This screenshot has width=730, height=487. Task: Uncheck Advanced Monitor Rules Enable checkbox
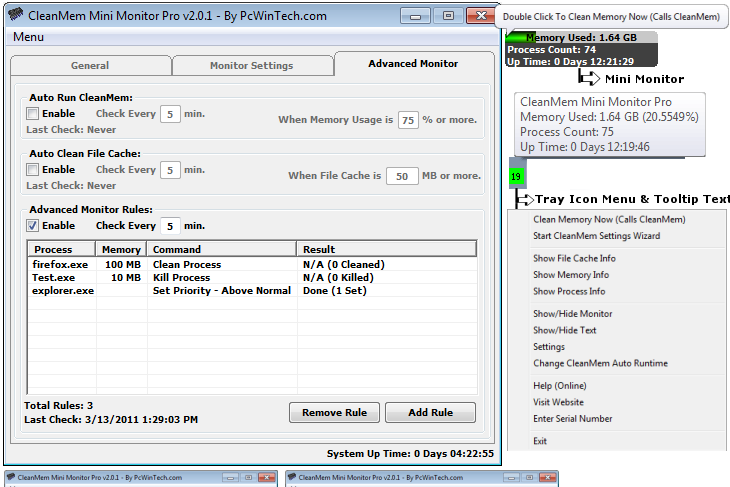pos(32,225)
